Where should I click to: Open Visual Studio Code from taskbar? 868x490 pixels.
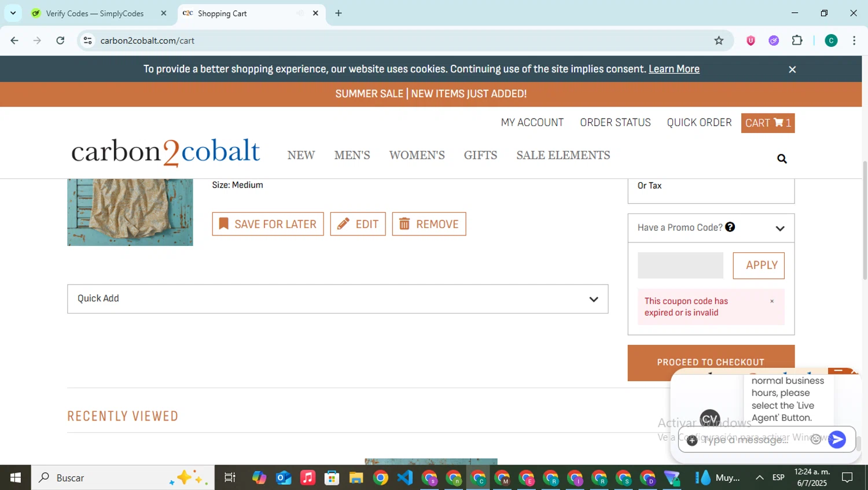click(405, 478)
